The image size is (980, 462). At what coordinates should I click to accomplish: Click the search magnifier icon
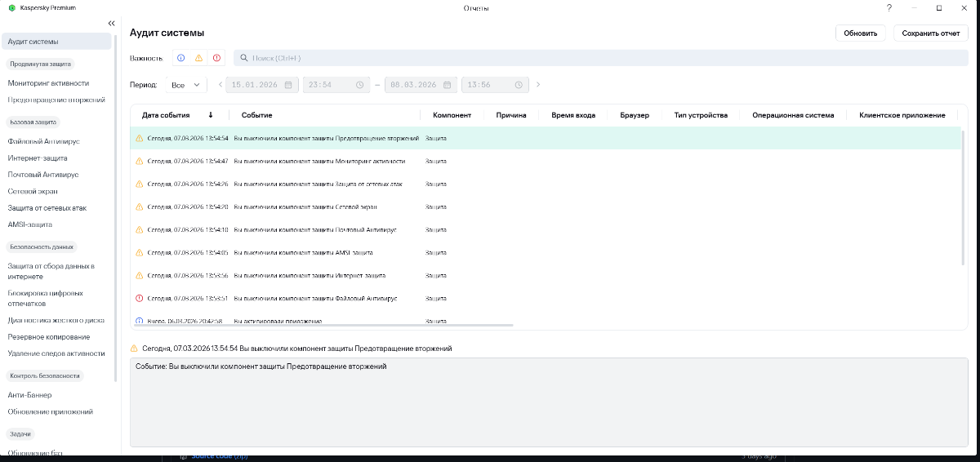(x=243, y=58)
